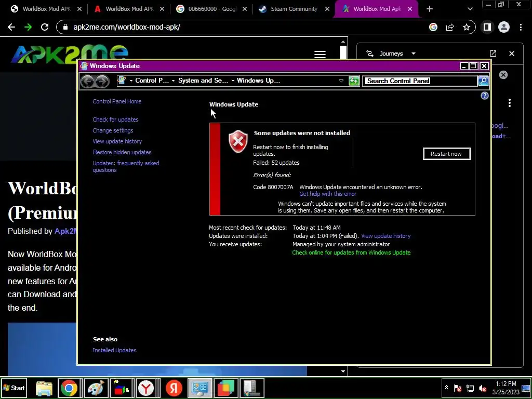Click the Control Panel back arrow
Screen dimensions: 532x399
click(87, 81)
